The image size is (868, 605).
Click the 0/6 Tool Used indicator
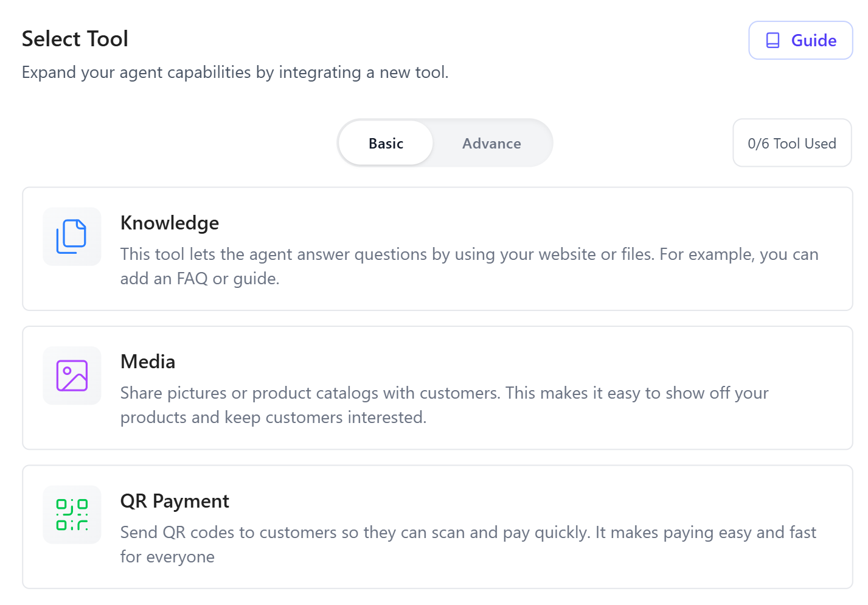(x=792, y=143)
